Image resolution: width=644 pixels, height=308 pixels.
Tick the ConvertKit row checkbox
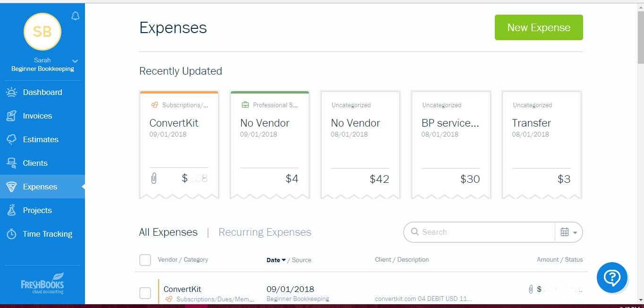145,293
